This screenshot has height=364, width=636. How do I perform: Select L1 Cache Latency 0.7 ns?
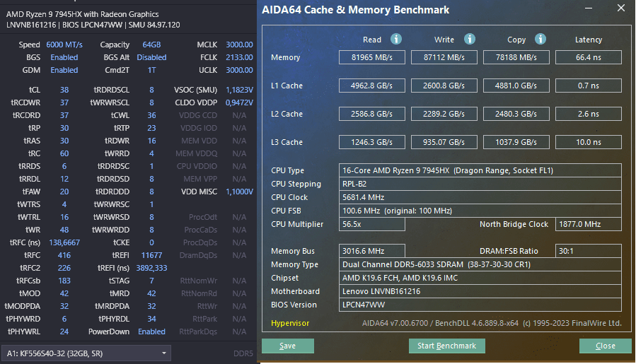(589, 86)
